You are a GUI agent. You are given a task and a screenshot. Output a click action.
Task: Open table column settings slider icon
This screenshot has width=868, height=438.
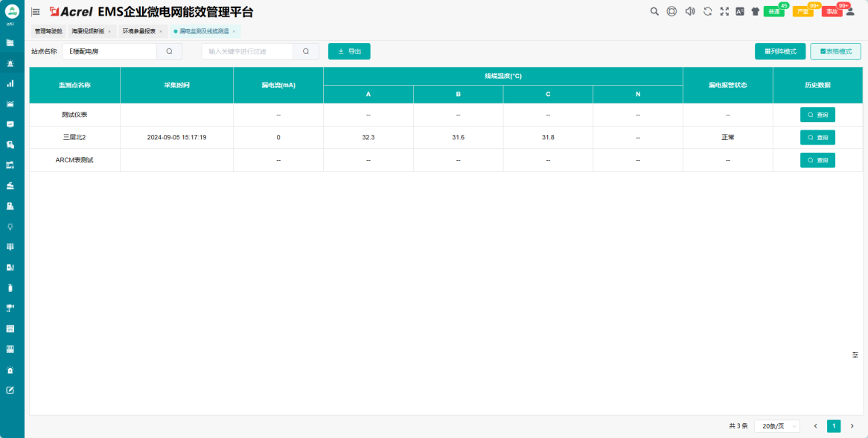click(x=855, y=355)
